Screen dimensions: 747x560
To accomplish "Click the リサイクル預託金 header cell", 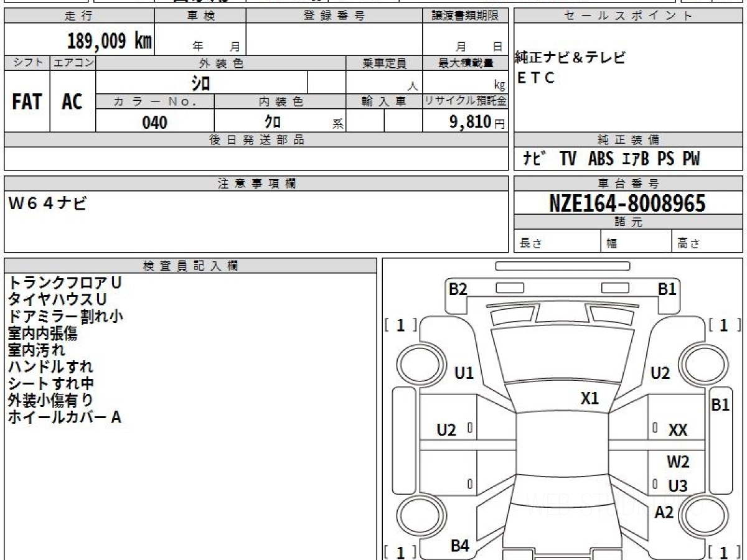I will 466,101.
